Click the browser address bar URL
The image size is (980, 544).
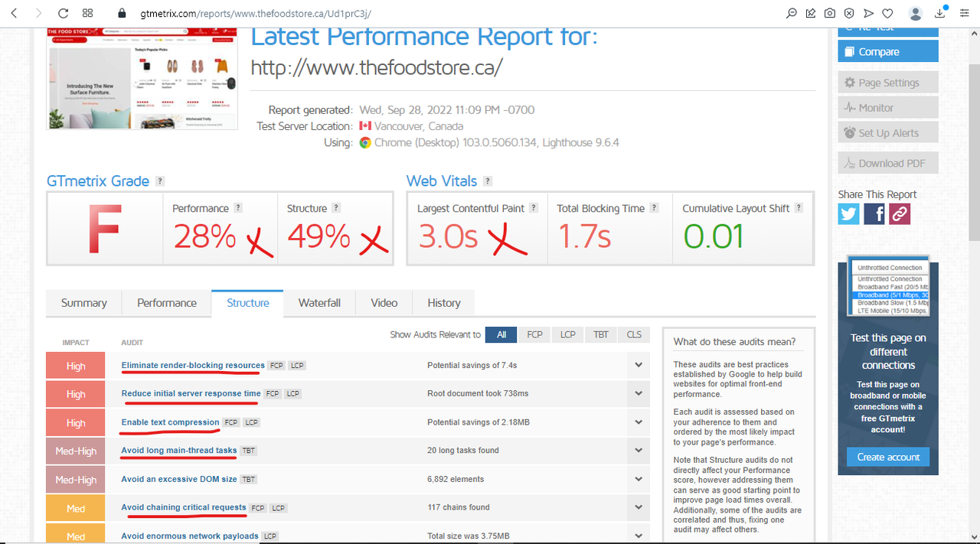[x=256, y=14]
